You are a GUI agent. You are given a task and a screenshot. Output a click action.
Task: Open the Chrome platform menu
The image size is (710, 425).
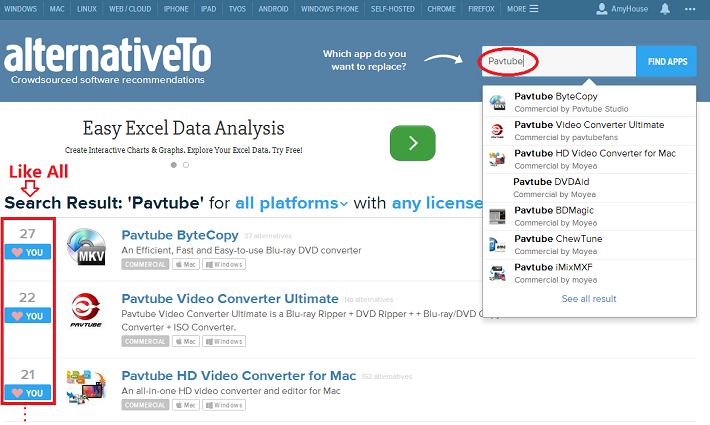click(x=441, y=9)
